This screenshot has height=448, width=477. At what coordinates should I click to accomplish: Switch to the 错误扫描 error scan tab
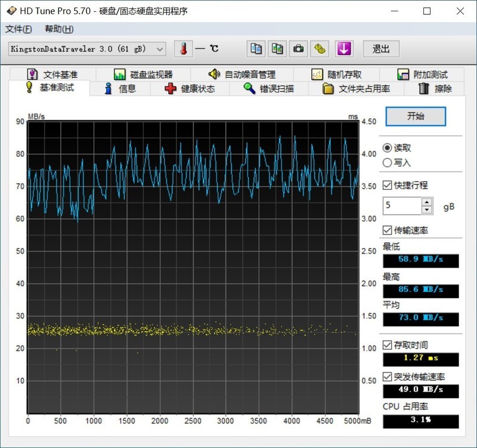click(x=268, y=89)
